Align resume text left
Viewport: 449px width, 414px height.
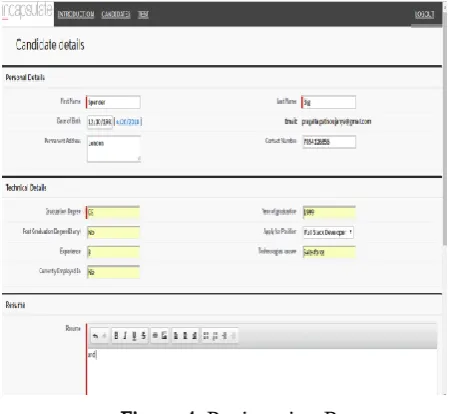coord(176,336)
